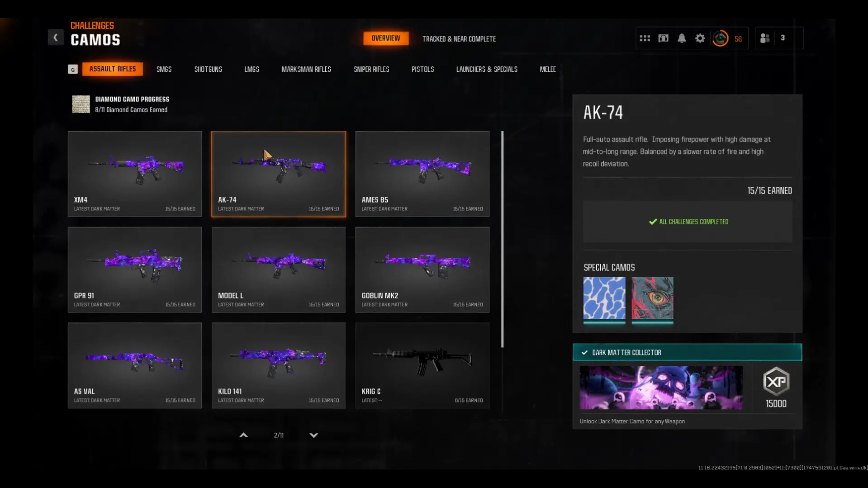868x488 pixels.
Task: Select the AMES 85 weapon card
Action: [x=422, y=174]
